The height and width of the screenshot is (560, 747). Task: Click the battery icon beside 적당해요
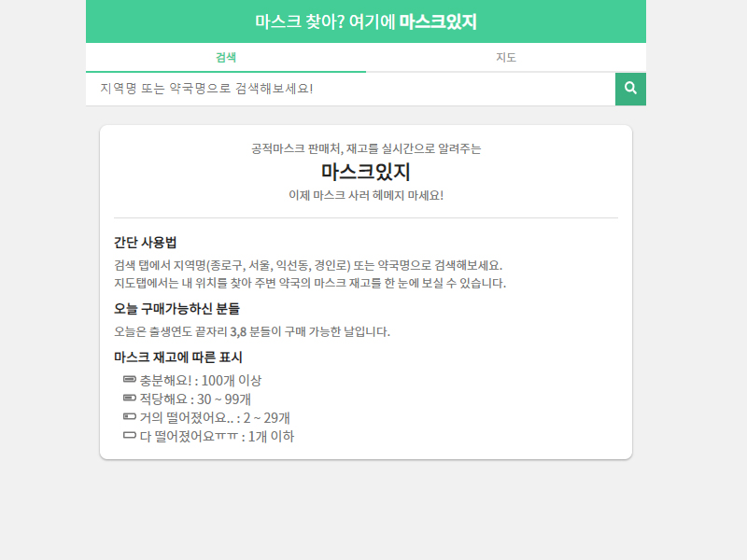tap(130, 398)
